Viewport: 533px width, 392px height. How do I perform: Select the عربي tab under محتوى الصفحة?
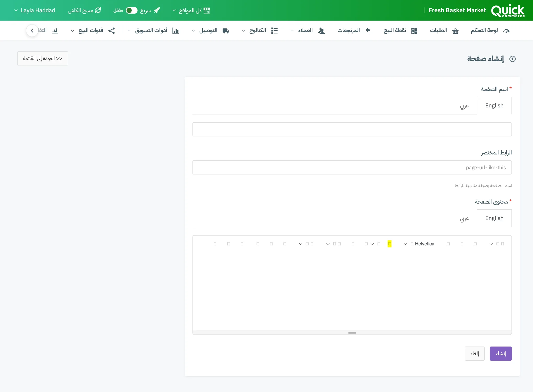click(x=464, y=218)
